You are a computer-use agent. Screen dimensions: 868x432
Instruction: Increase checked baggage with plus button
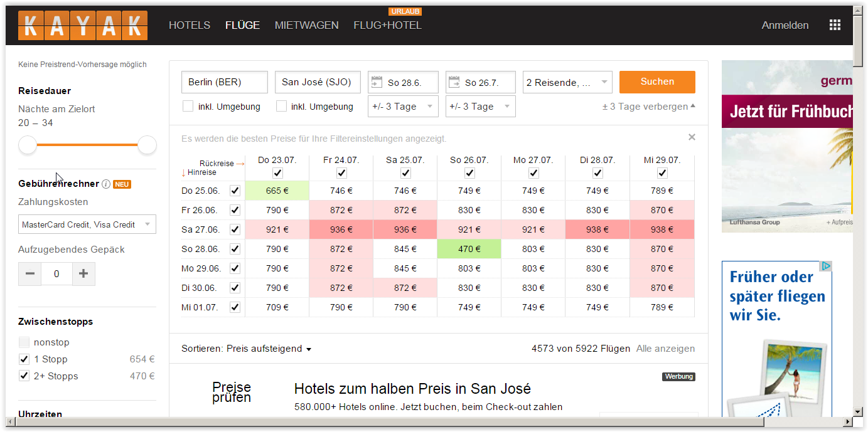tap(83, 274)
